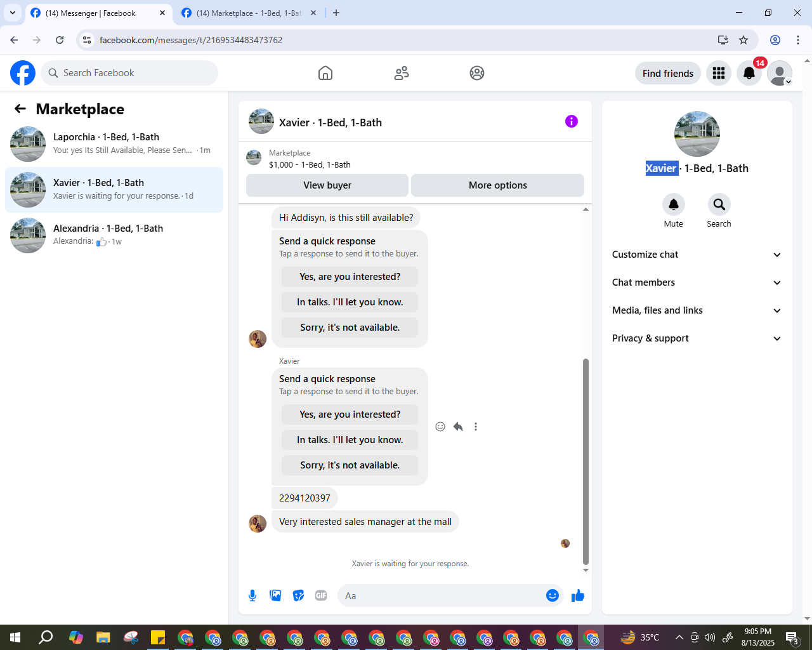Bookmark this page star icon
Viewport: 812px width, 650px height.
743,40
